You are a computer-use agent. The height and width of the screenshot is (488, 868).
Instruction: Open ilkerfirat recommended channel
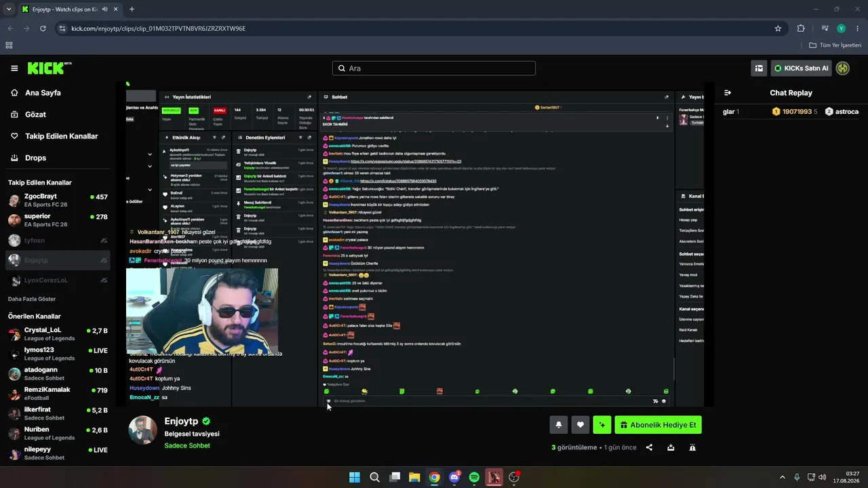[58, 413]
